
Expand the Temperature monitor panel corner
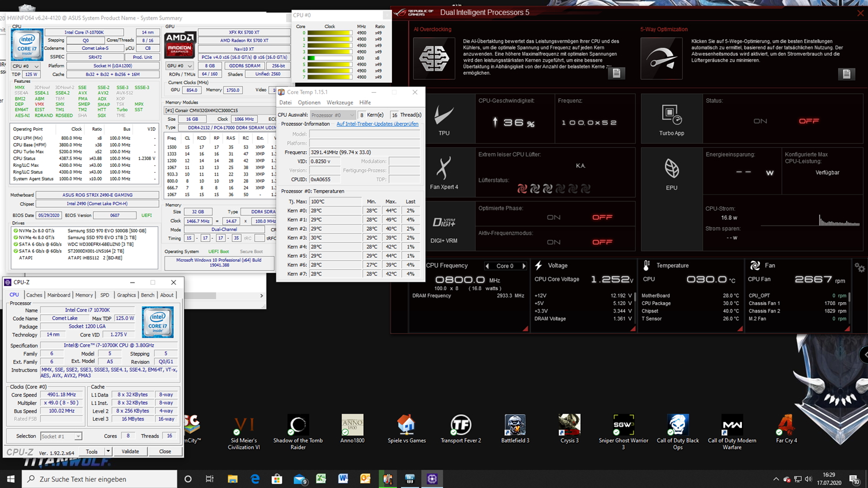click(x=740, y=329)
